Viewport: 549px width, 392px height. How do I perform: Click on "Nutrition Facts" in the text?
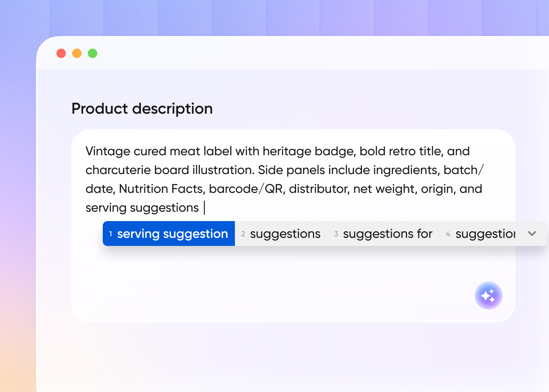[x=162, y=189]
